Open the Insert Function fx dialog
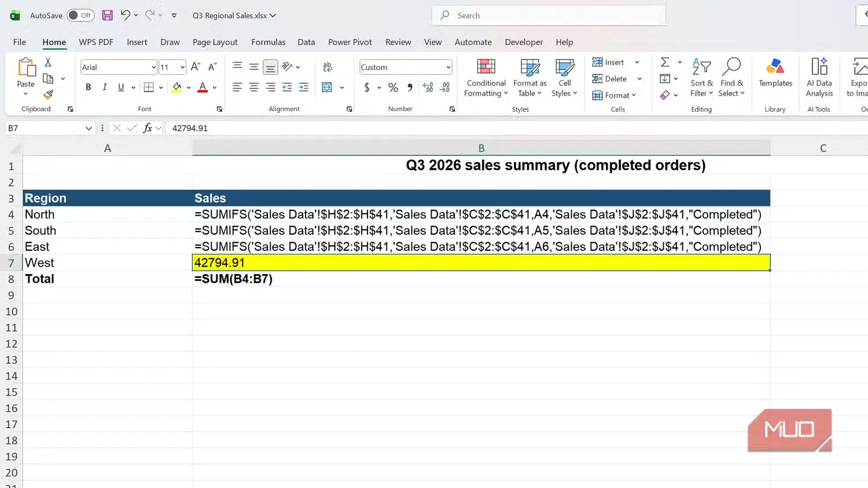The image size is (868, 488). (148, 128)
